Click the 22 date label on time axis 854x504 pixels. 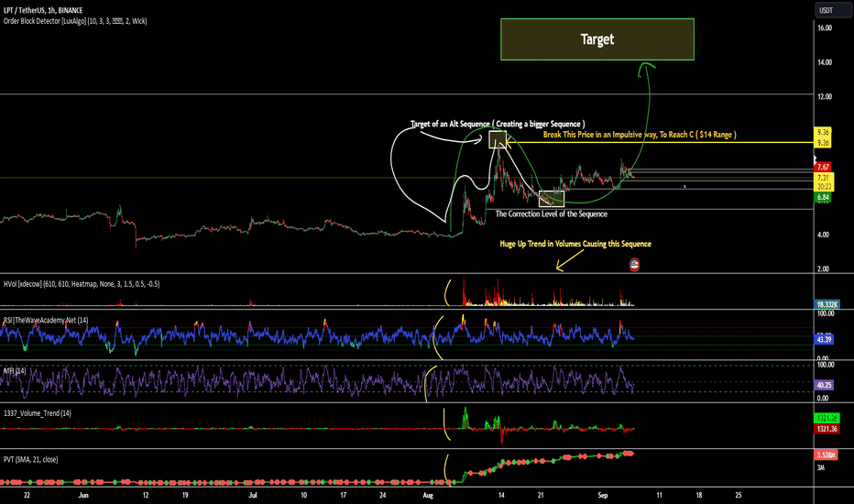(x=27, y=495)
